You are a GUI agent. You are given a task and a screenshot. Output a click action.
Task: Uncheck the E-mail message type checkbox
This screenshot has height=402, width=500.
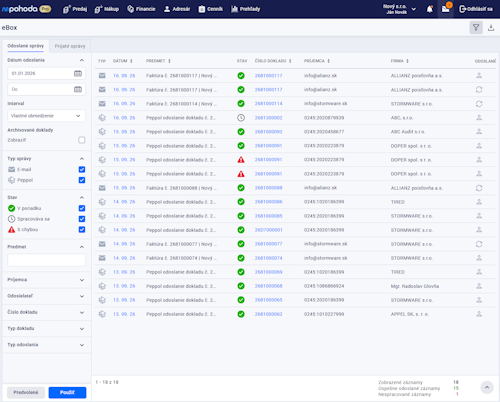coord(82,169)
